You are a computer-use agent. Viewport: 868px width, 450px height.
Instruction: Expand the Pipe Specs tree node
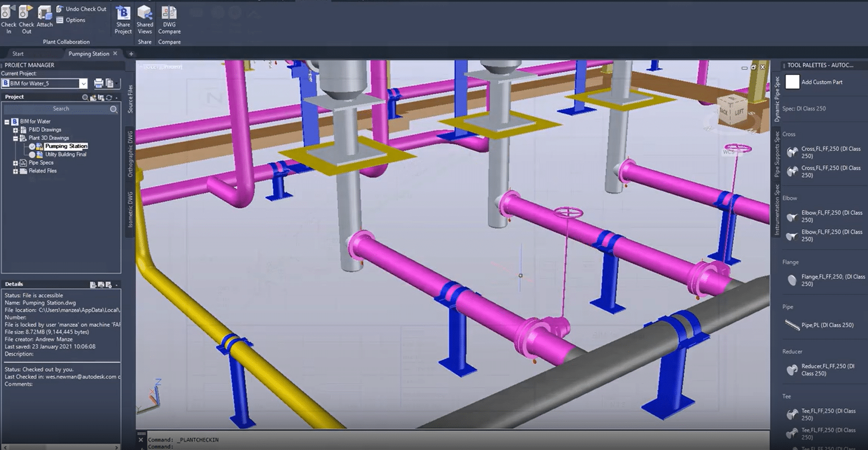pos(16,163)
